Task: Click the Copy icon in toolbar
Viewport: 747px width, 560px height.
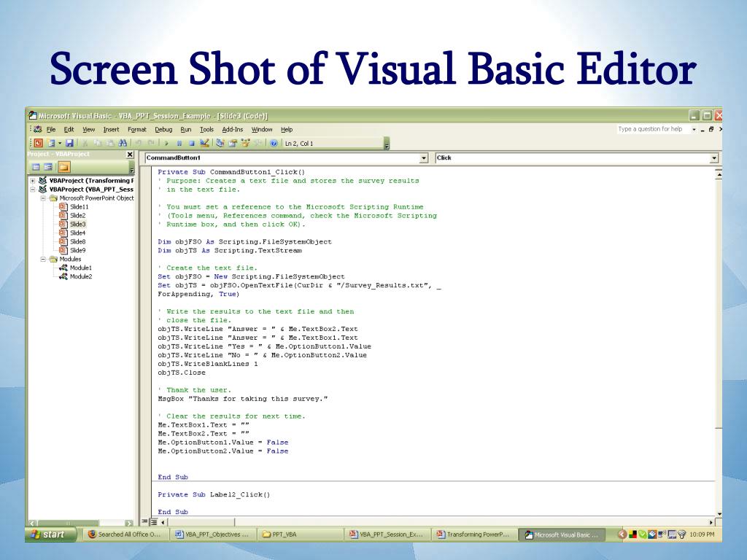Action: click(97, 143)
